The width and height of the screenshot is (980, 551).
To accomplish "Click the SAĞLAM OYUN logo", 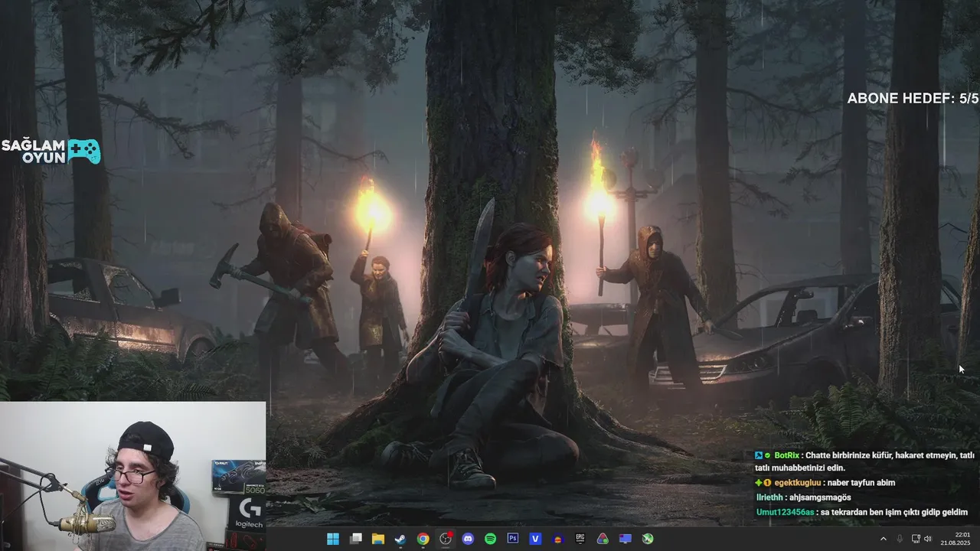I will tap(51, 152).
